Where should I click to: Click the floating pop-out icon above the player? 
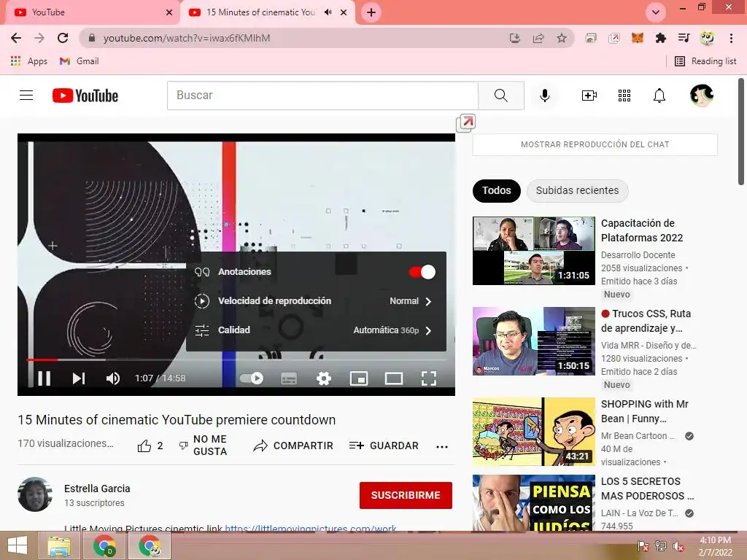[x=466, y=122]
